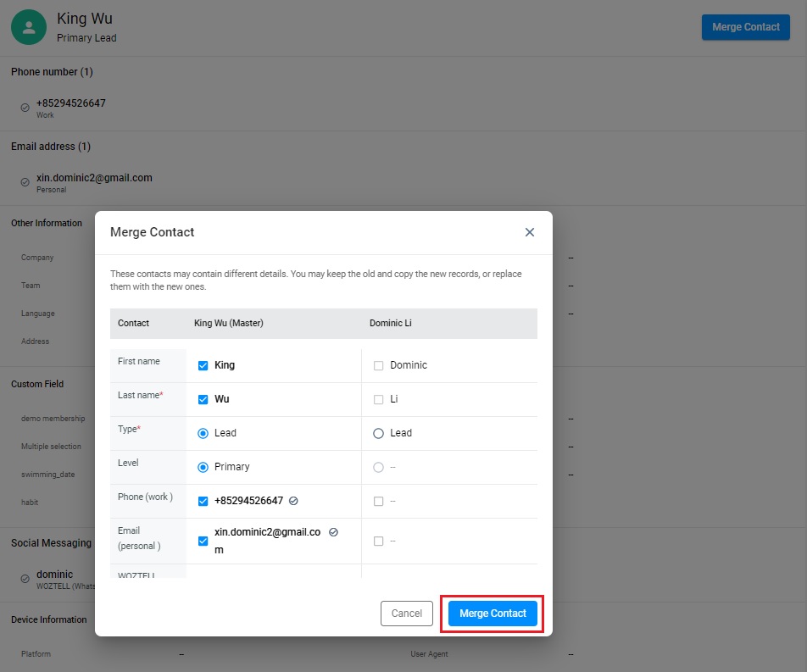Click Merge Contact button in page header
Viewport: 807px width, 672px height.
click(745, 27)
